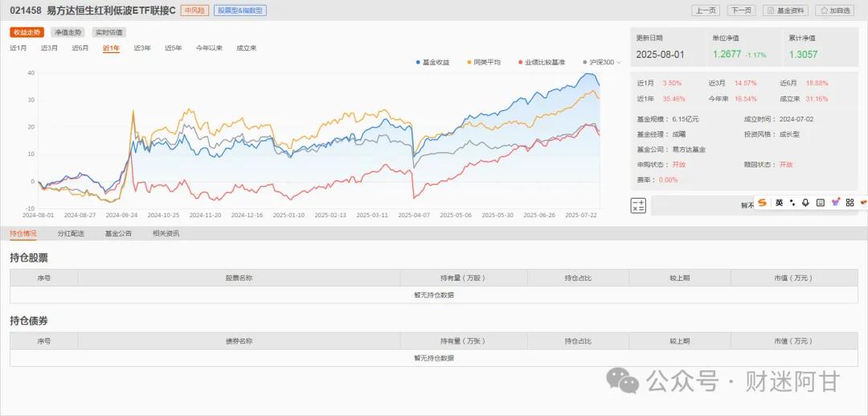Image resolution: width=868 pixels, height=416 pixels.
Task: Open the 相关资讯 tab
Action: [x=166, y=234]
